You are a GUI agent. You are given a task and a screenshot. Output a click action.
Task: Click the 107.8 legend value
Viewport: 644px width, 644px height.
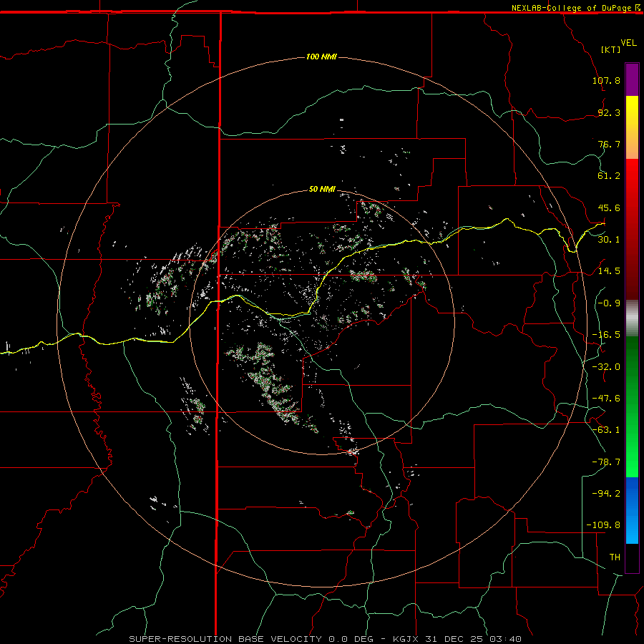pos(606,80)
